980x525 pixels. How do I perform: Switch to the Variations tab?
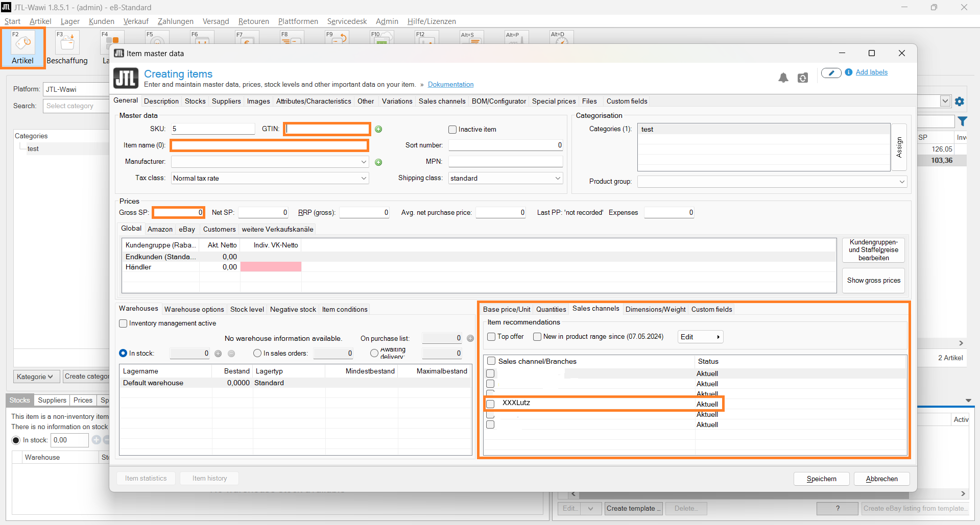pyautogui.click(x=397, y=101)
